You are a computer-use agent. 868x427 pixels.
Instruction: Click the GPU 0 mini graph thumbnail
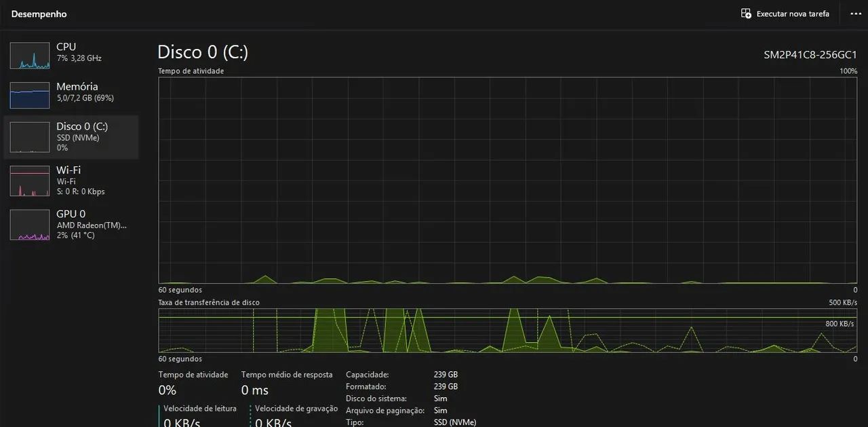(30, 225)
